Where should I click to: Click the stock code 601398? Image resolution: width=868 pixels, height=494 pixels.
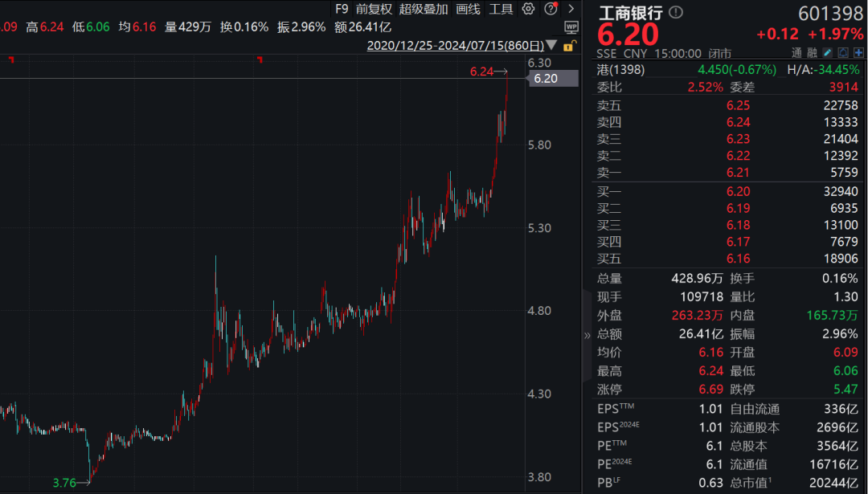(x=831, y=13)
